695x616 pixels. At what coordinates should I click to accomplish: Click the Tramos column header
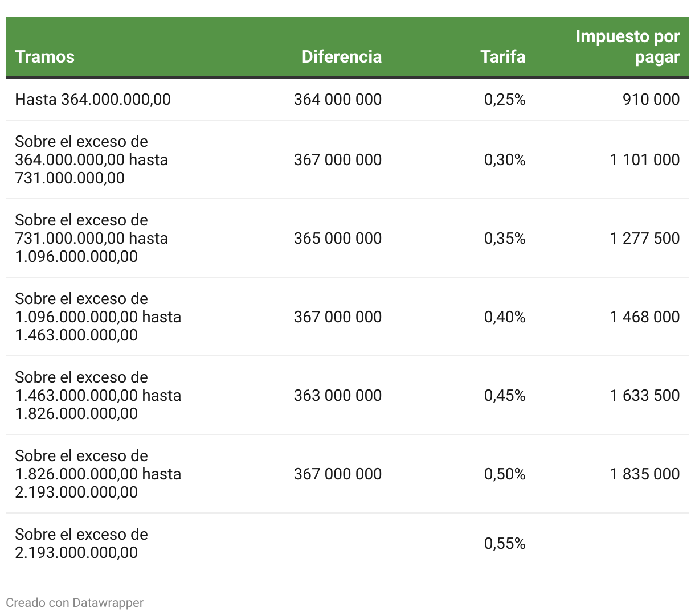coord(45,56)
